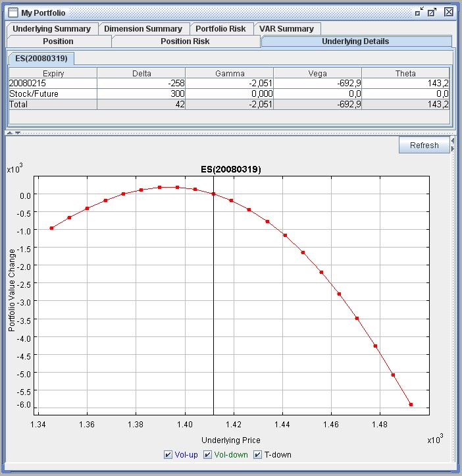The image size is (462, 476).
Task: Go to the VAR Summary tab
Action: pyautogui.click(x=286, y=29)
